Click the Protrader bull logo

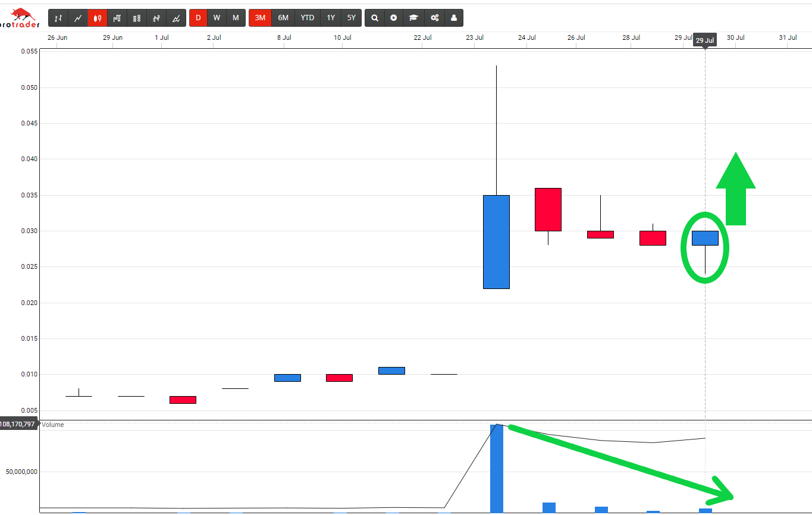pos(21,18)
